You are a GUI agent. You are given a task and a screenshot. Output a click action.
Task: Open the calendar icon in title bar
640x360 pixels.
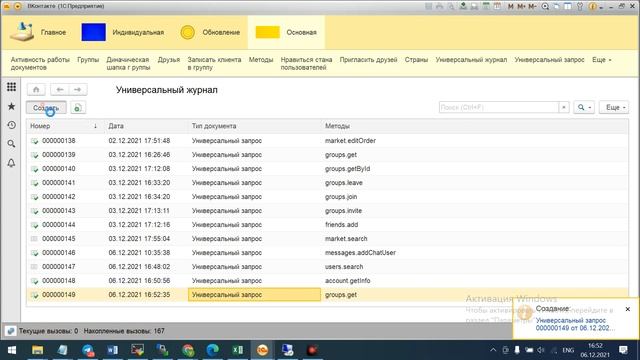498,6
